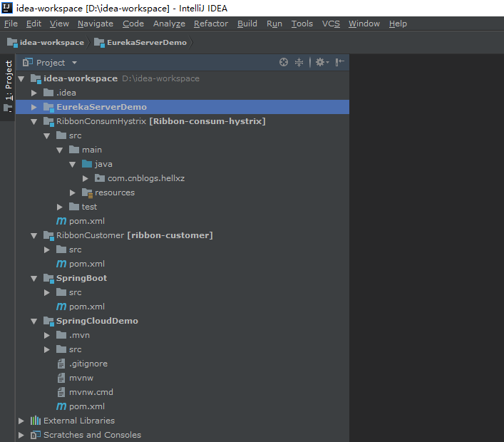Click the Maven icon of RibbonCustomer pom.xml
Screen dimensions: 504x442
tap(61, 264)
